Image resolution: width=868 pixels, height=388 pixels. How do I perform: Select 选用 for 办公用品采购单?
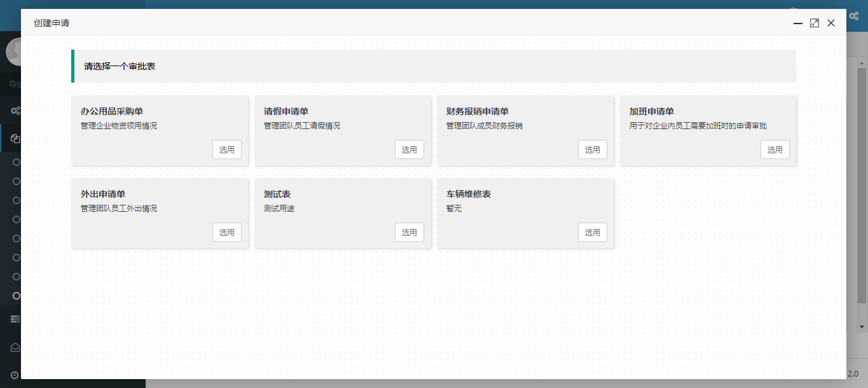(227, 149)
